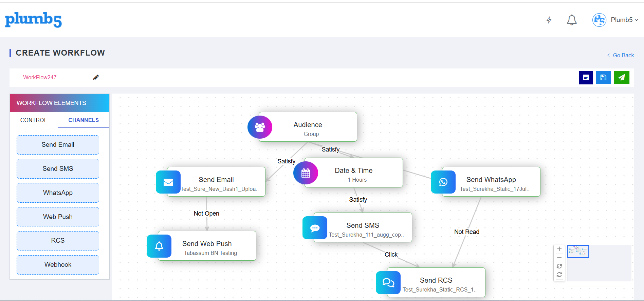The width and height of the screenshot is (644, 301).
Task: Go to the plumb5 home logo
Action: 33,20
